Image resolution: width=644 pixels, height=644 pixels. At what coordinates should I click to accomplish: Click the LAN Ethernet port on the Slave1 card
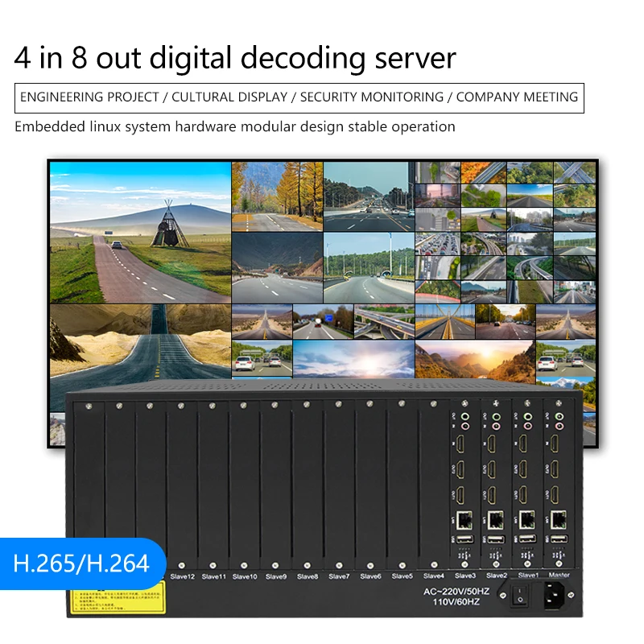(x=527, y=520)
